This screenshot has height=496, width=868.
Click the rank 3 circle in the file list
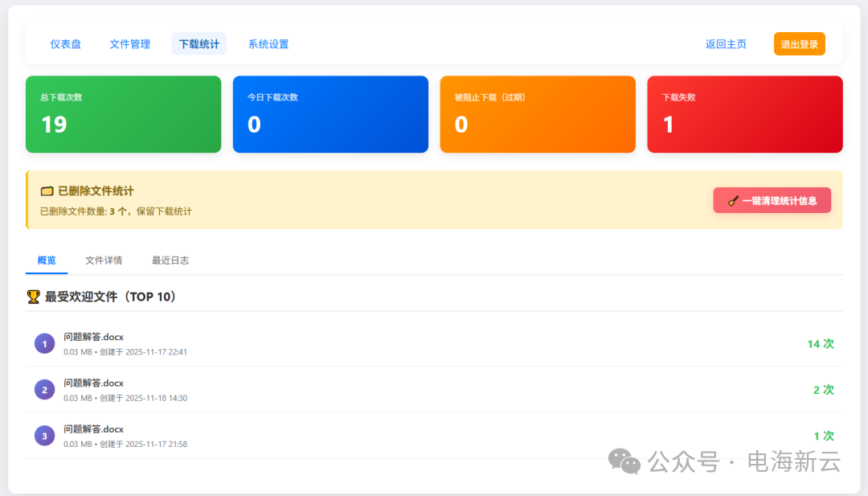pos(44,435)
